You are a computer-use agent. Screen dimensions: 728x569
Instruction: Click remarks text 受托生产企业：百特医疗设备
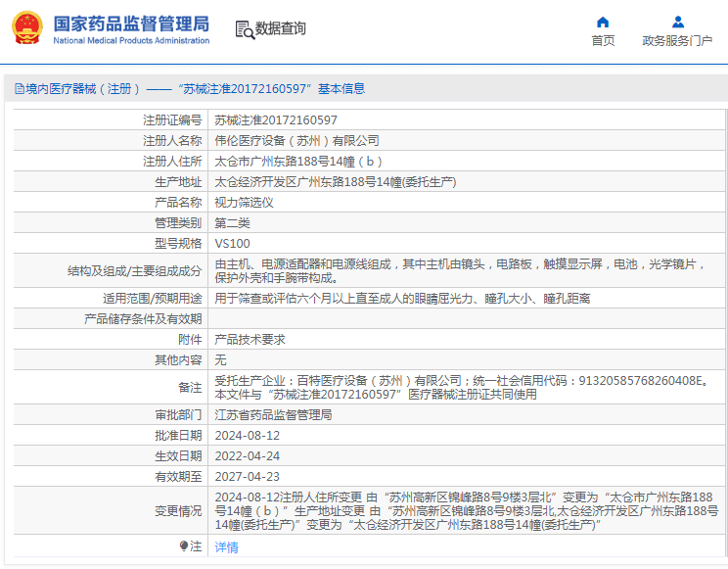coord(463,387)
